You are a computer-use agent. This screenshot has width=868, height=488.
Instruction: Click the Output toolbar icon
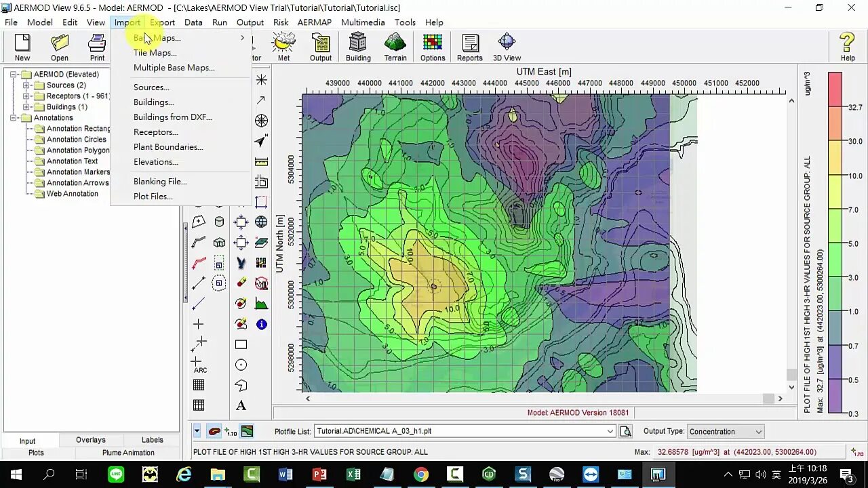[321, 47]
